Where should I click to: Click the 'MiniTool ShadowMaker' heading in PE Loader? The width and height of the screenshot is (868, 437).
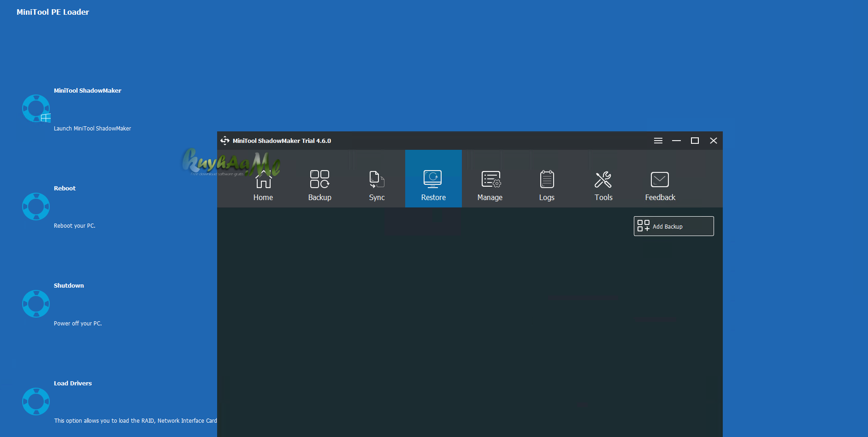88,91
